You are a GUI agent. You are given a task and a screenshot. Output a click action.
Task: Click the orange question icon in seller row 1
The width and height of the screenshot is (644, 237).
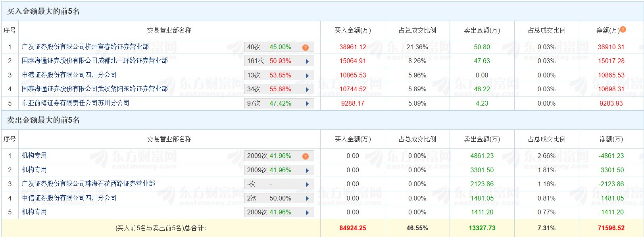[x=305, y=156]
